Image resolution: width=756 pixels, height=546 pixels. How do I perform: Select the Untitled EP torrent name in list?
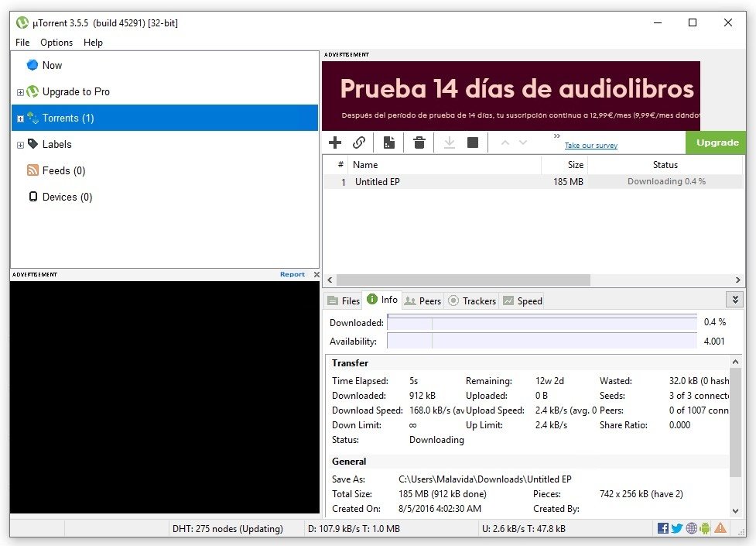tap(377, 182)
